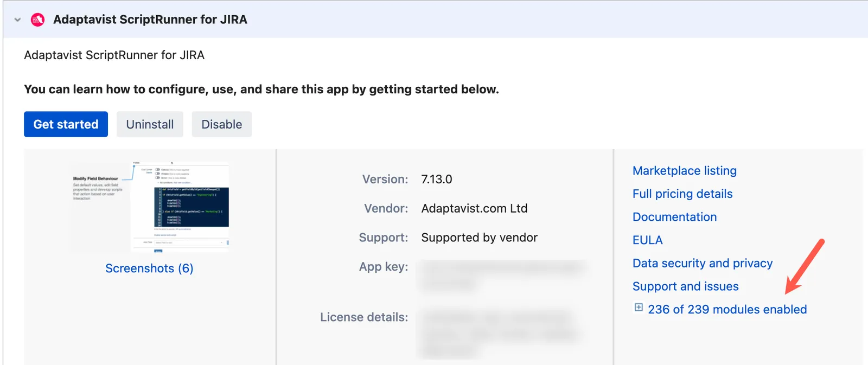Select the version number 7.13.0
Screen dimensions: 868x365
click(437, 180)
